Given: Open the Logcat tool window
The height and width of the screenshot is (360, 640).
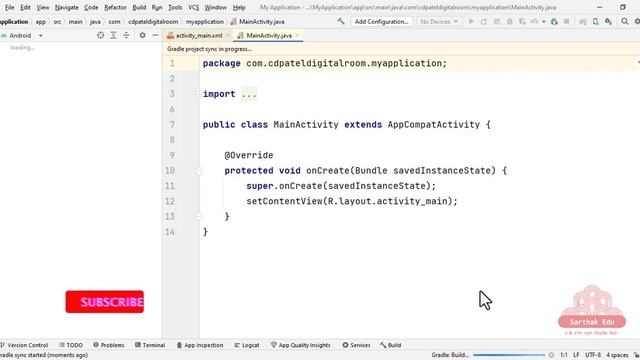Looking at the screenshot, I should pos(247,345).
